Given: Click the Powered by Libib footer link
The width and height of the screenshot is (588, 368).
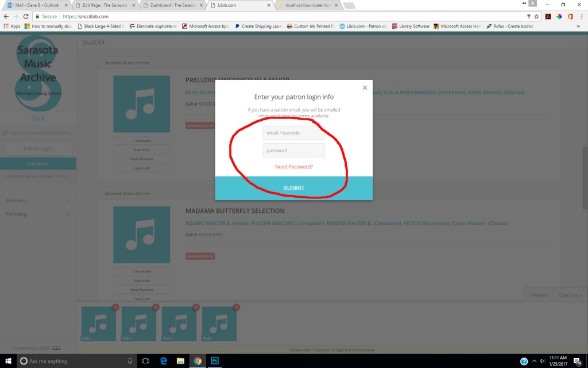Looking at the screenshot, I should [36, 348].
